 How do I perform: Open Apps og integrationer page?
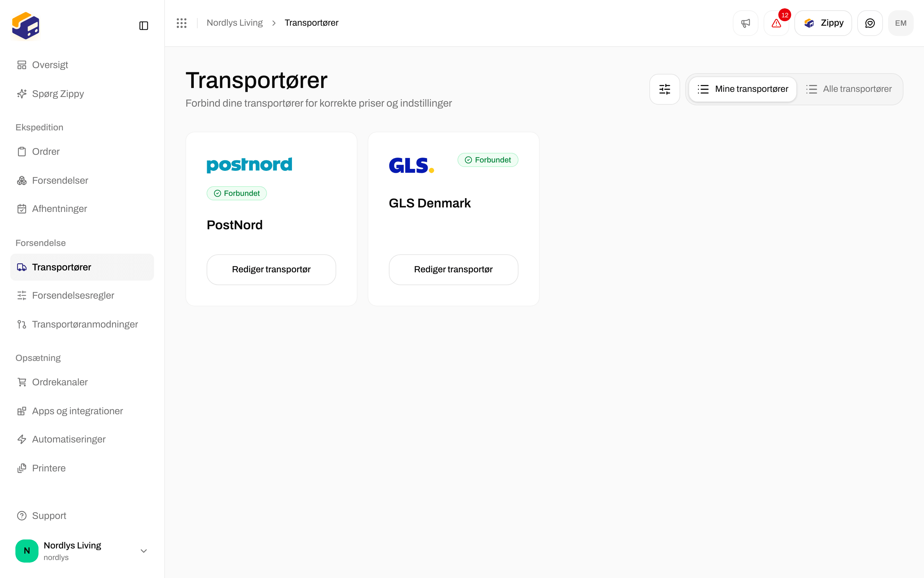(78, 411)
